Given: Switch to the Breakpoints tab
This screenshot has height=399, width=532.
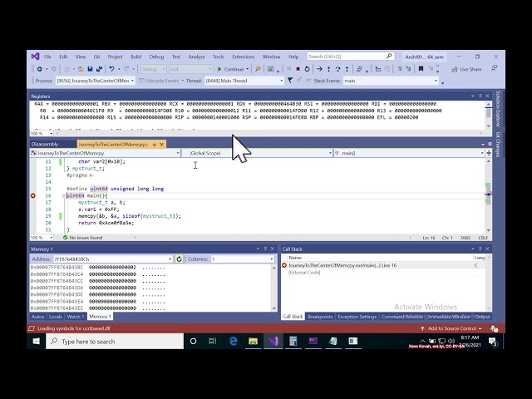Looking at the screenshot, I should click(320, 317).
